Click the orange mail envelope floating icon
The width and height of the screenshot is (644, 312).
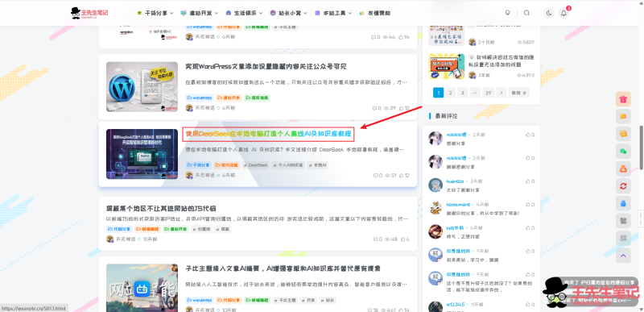(623, 117)
